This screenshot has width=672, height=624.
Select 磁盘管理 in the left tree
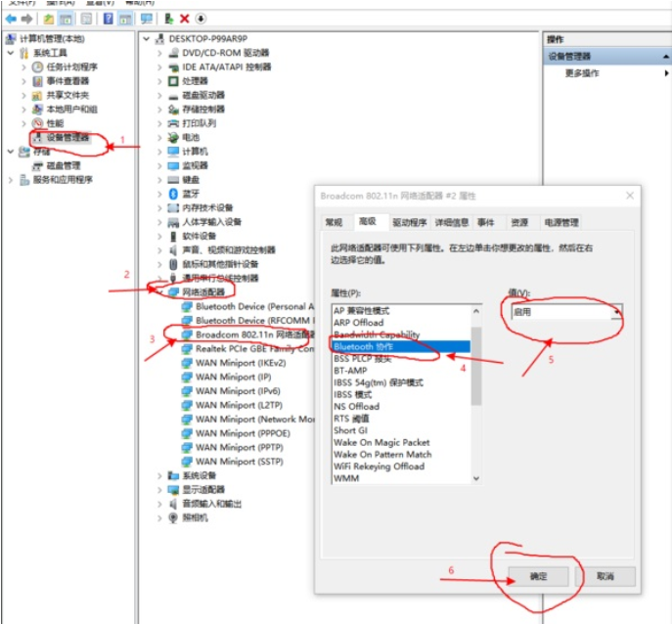64,165
